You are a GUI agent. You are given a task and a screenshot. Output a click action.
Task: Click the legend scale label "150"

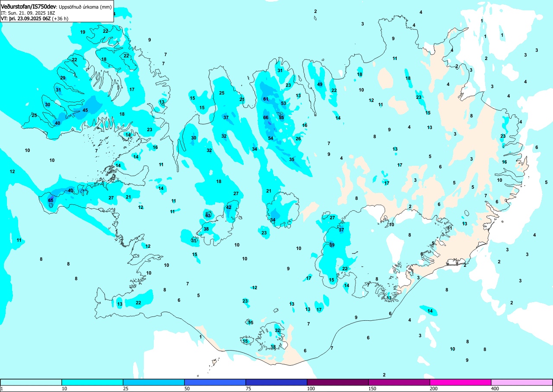point(373,389)
